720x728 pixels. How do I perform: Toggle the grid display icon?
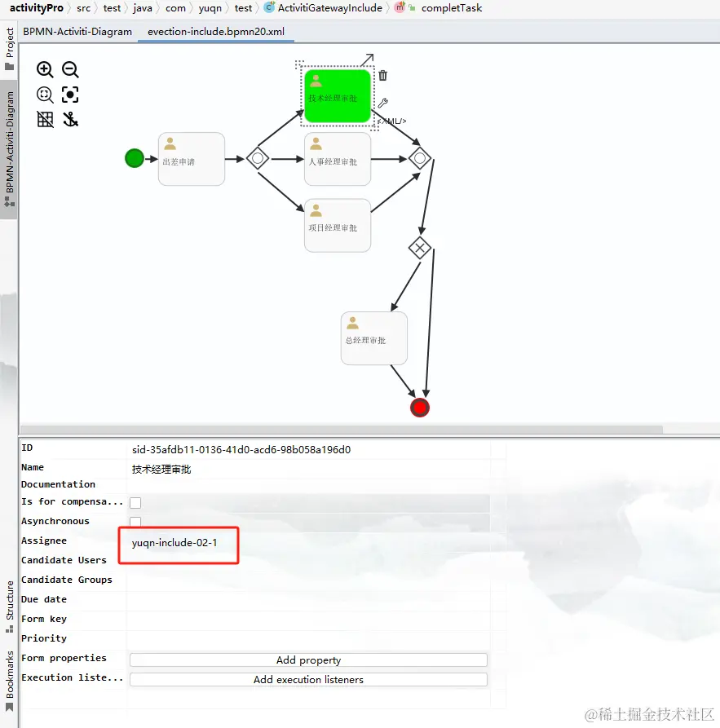pyautogui.click(x=45, y=119)
